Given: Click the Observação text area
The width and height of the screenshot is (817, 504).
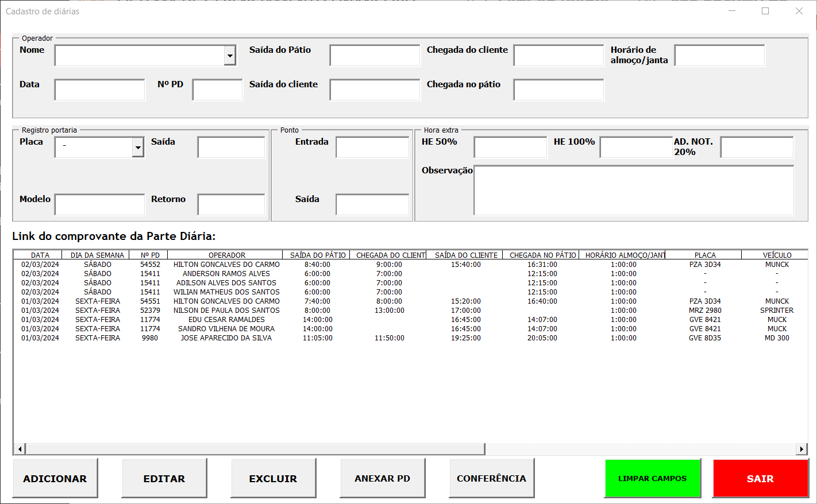Looking at the screenshot, I should 633,190.
